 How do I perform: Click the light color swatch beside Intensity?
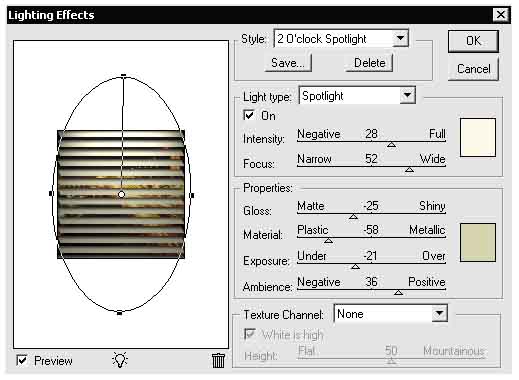point(478,137)
